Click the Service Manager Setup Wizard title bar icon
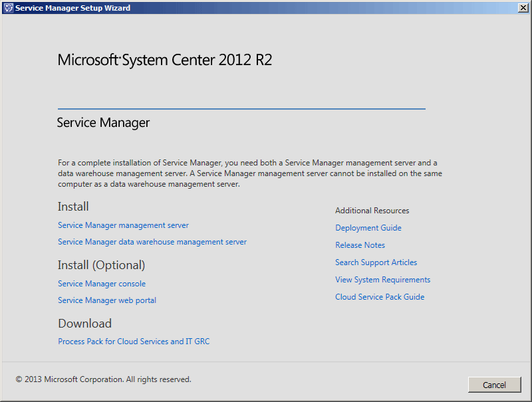Viewport: 532px width, 402px height. click(9, 8)
